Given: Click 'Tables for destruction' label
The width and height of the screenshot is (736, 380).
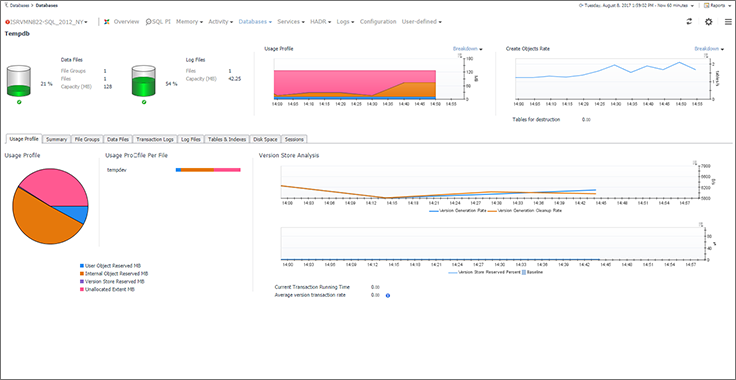Looking at the screenshot, I should 536,120.
